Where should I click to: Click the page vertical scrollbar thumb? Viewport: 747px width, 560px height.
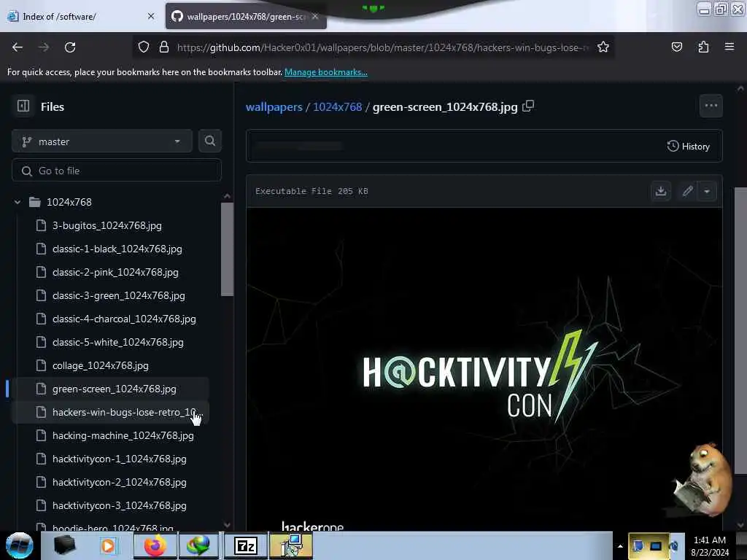click(740, 330)
